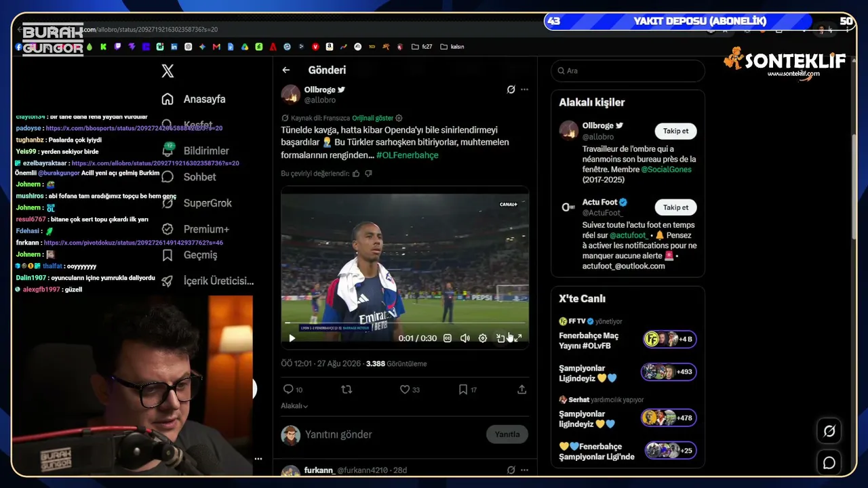This screenshot has width=868, height=488.
Task: Go to Anasayfa in X sidebar
Action: pos(193,99)
